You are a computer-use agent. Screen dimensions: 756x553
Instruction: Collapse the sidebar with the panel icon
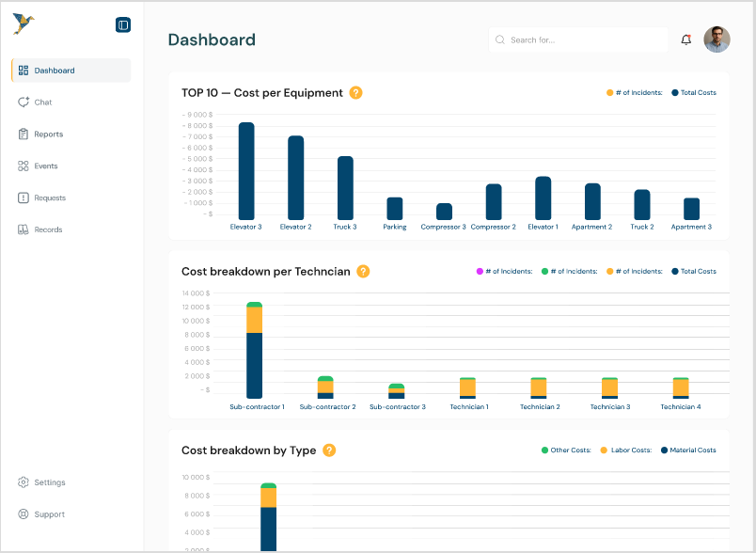click(x=123, y=25)
